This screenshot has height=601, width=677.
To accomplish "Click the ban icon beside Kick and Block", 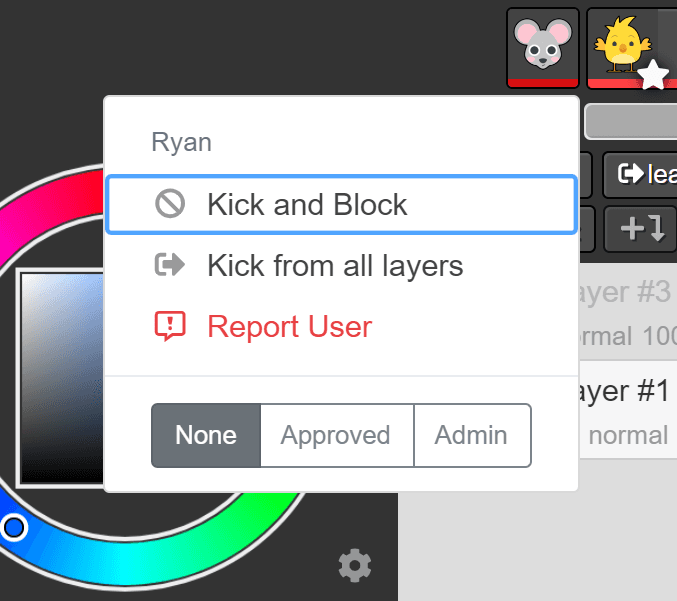I will click(170, 205).
